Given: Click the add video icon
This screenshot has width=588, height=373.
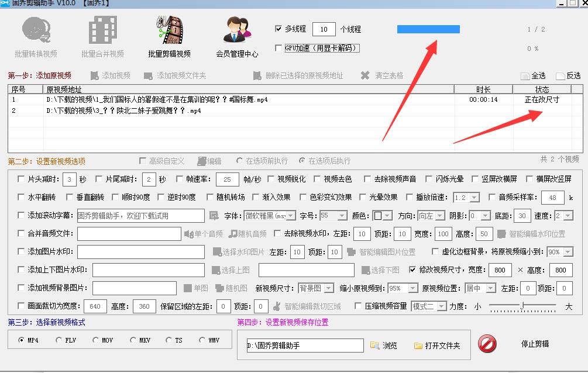Looking at the screenshot, I should coord(95,76).
